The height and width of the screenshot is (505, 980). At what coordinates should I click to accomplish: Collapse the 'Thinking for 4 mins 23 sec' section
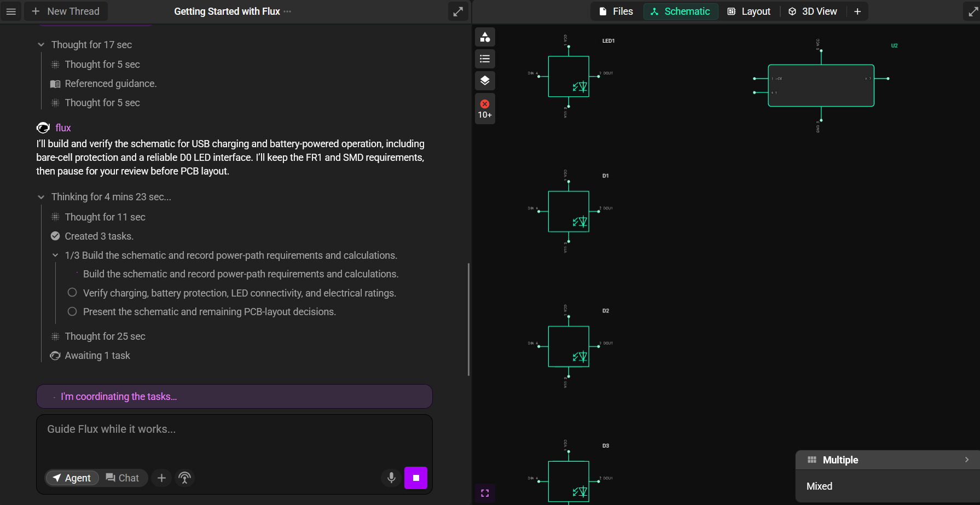click(x=41, y=197)
